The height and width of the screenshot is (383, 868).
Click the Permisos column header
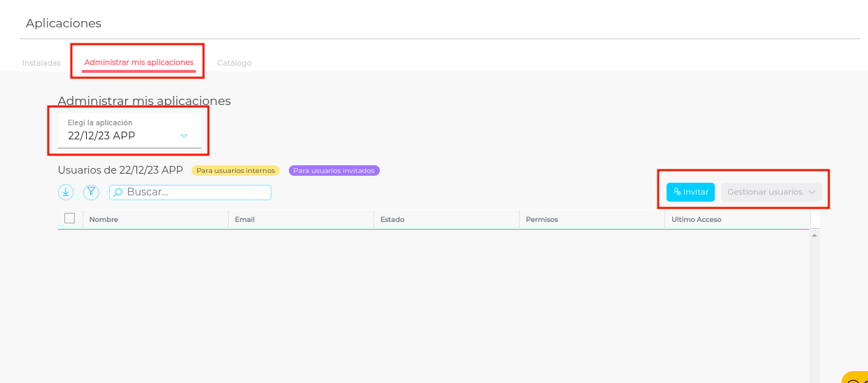(542, 220)
